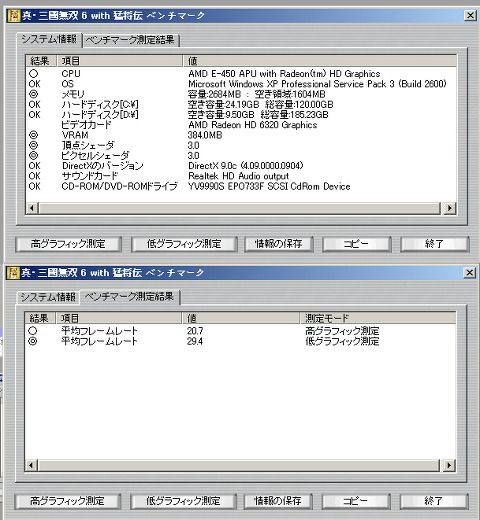The image size is (480, 520).
Task: Click double-circle icon on ピクセルシェーダ row
Action: click(x=33, y=156)
